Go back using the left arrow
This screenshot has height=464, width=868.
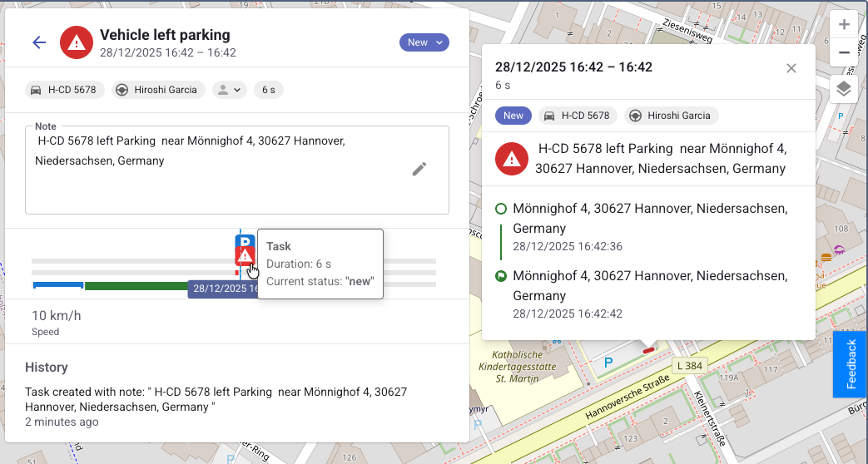tap(39, 42)
